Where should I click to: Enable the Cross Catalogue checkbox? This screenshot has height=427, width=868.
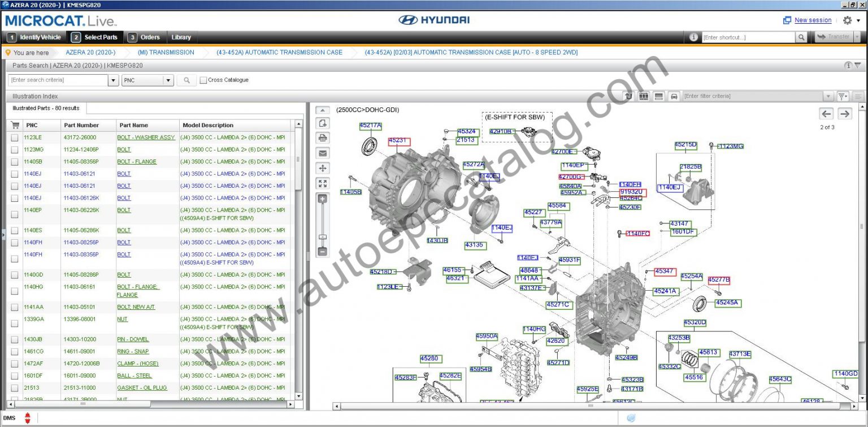pos(203,80)
